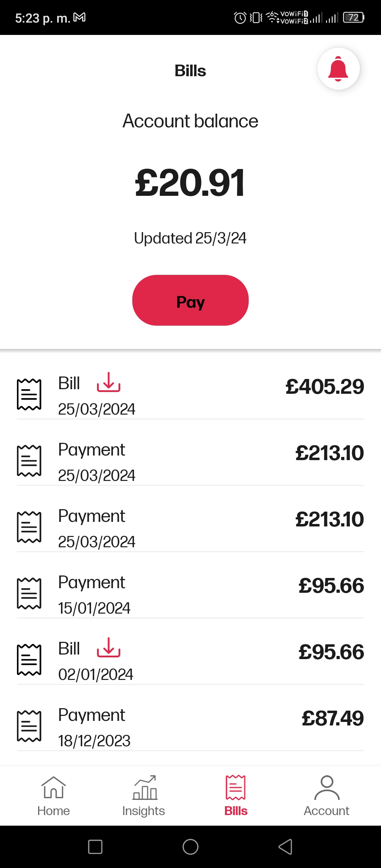The image size is (381, 868).
Task: Tap the £20.91 account balance amount
Action: coord(190,183)
